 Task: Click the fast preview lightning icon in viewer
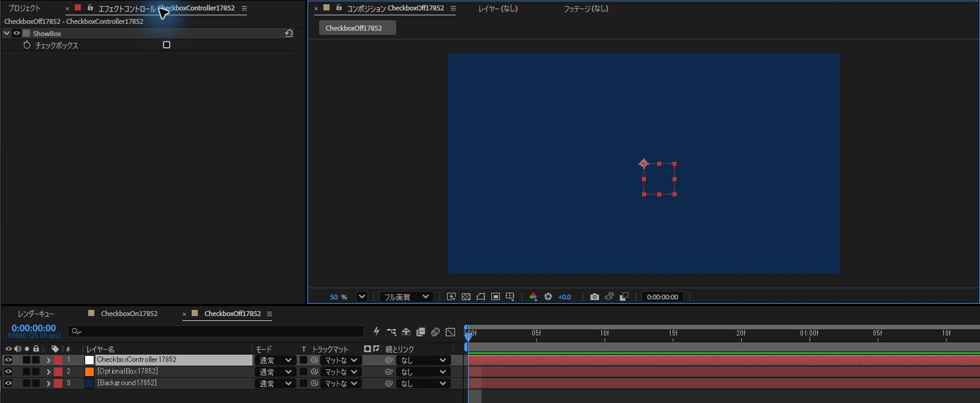point(451,297)
